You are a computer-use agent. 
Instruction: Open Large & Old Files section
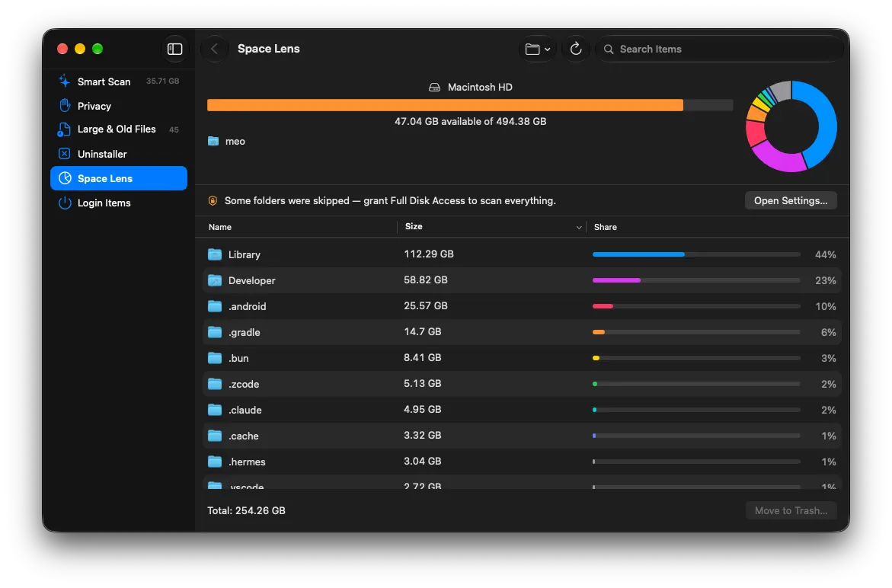click(x=118, y=129)
